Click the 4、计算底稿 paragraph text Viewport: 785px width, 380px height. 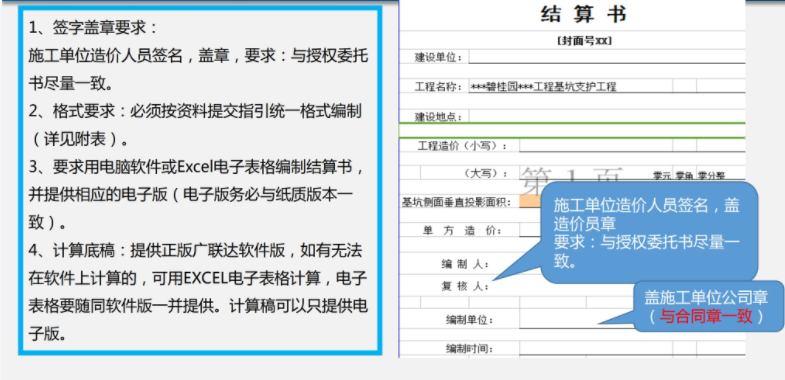(x=198, y=291)
